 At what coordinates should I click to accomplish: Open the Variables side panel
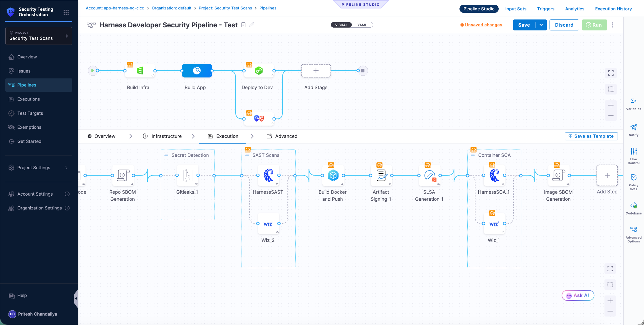pyautogui.click(x=634, y=104)
